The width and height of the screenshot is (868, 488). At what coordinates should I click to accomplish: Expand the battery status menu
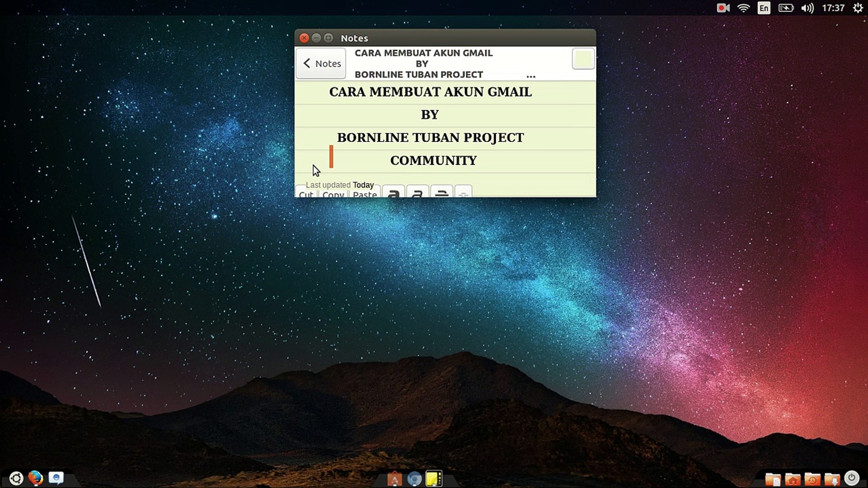(786, 8)
